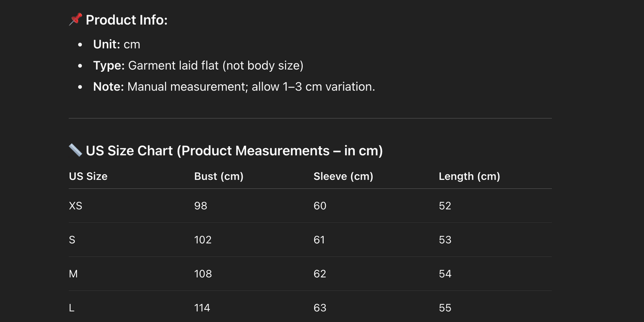Click the Sleeve (cm) column header
Image resolution: width=644 pixels, height=322 pixels.
(343, 177)
